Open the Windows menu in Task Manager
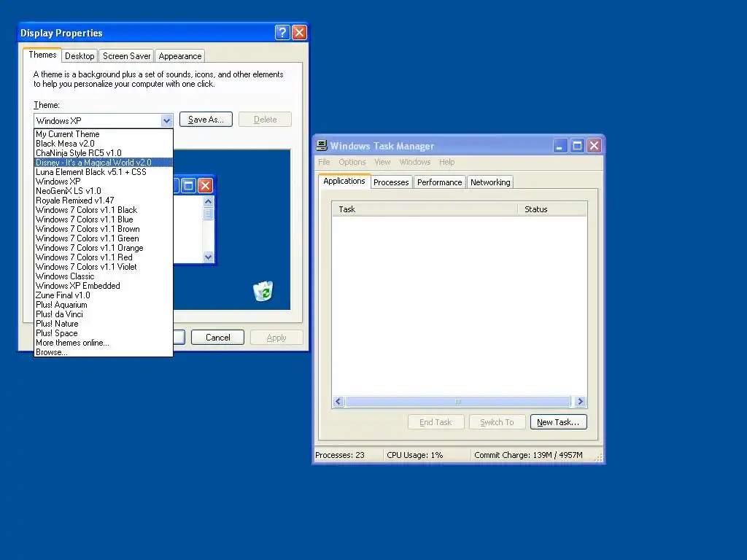The height and width of the screenshot is (560, 747). point(415,162)
